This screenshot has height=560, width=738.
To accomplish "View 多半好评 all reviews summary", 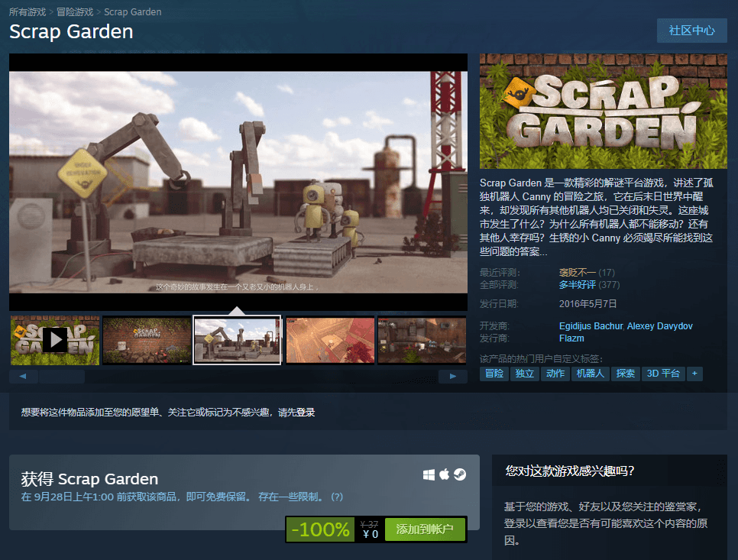I will coord(577,285).
